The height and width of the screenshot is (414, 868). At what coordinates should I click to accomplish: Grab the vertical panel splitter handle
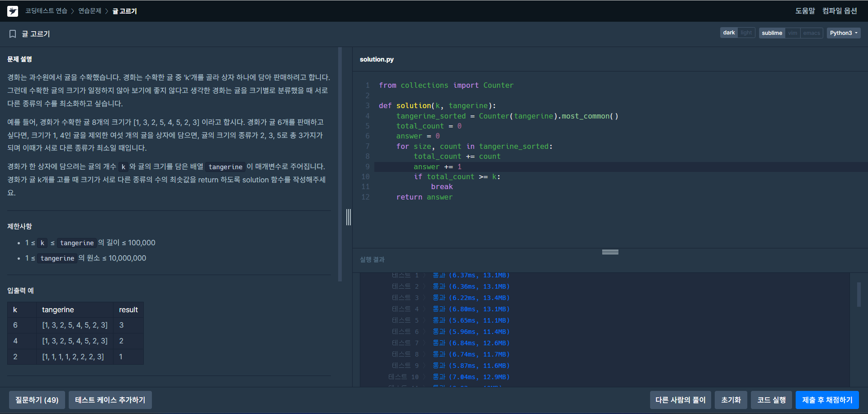[349, 217]
